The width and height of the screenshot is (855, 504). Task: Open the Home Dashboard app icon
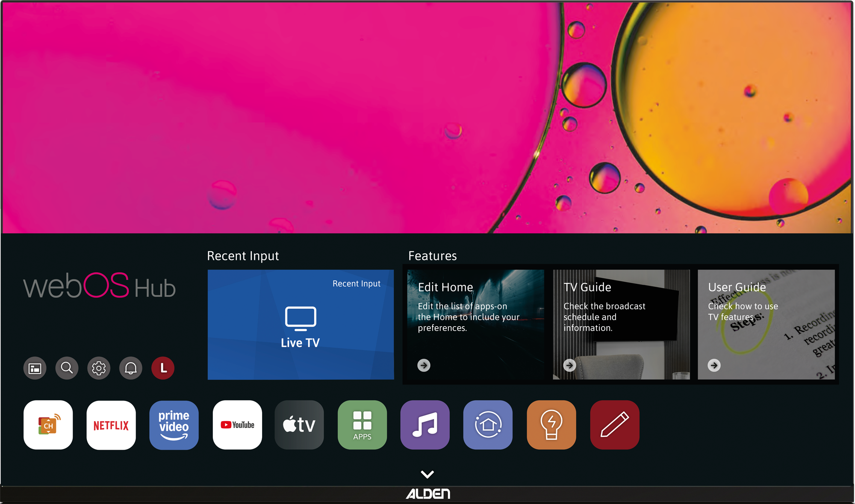[x=488, y=425]
